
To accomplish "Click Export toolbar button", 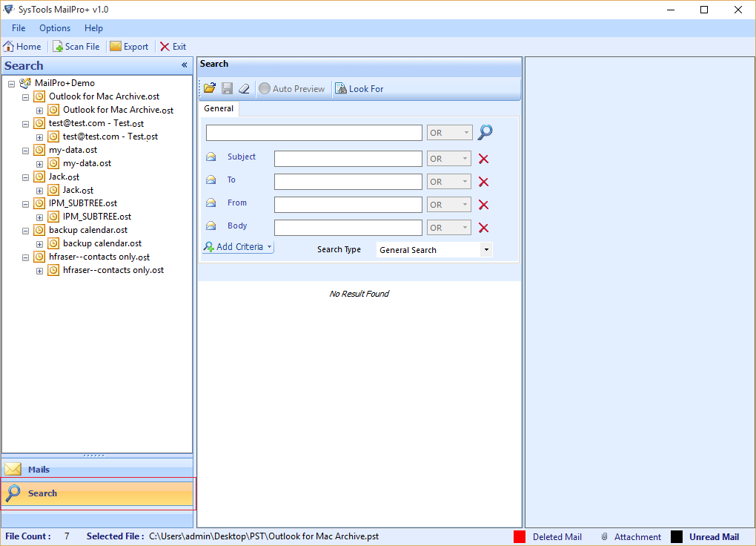I will coord(129,46).
